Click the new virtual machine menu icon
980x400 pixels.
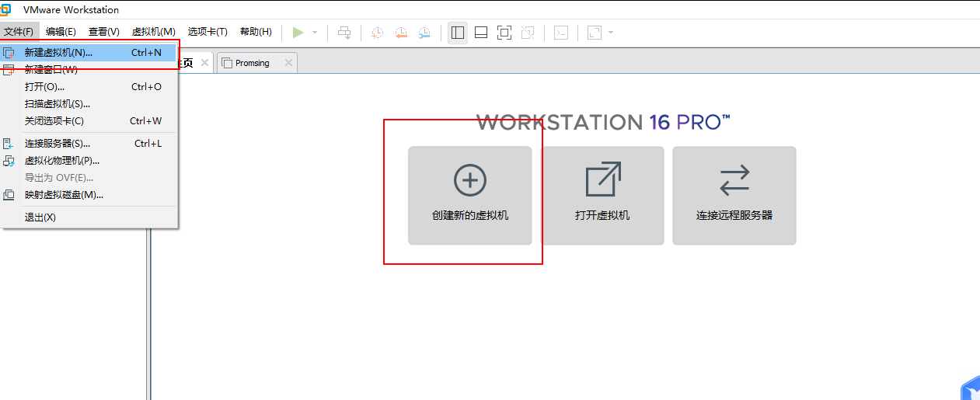coord(9,53)
